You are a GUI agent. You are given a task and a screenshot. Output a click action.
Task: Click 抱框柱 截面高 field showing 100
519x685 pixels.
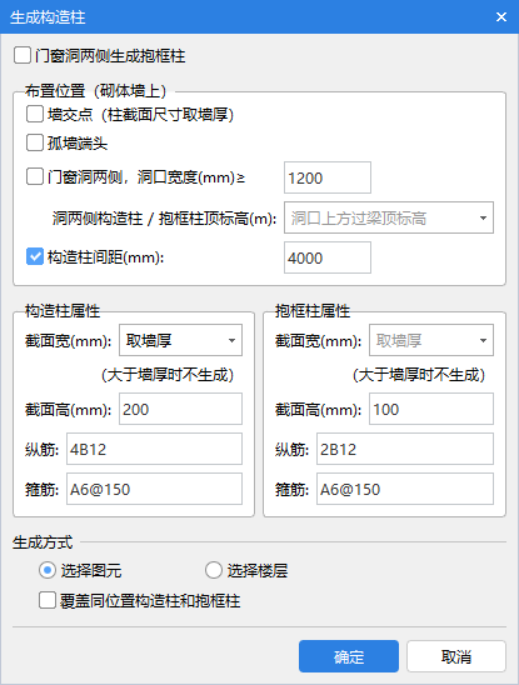(x=431, y=409)
